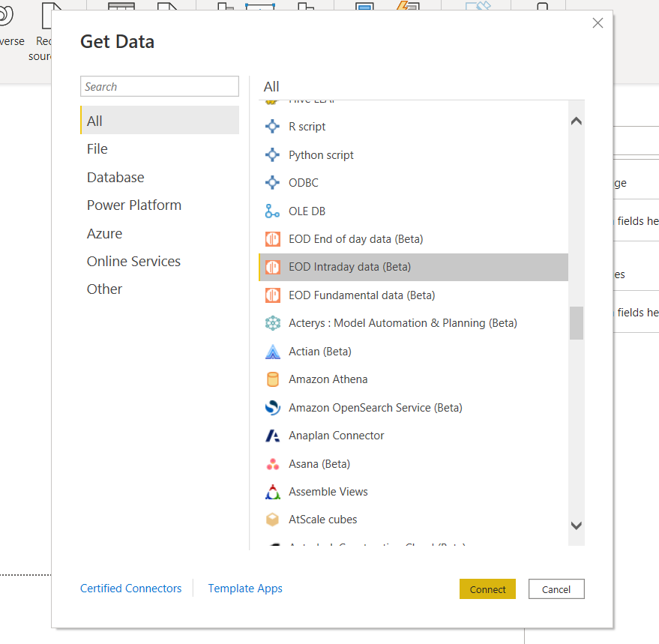Click the OLE DB connector icon
Screen dimensions: 659x644
[272, 211]
